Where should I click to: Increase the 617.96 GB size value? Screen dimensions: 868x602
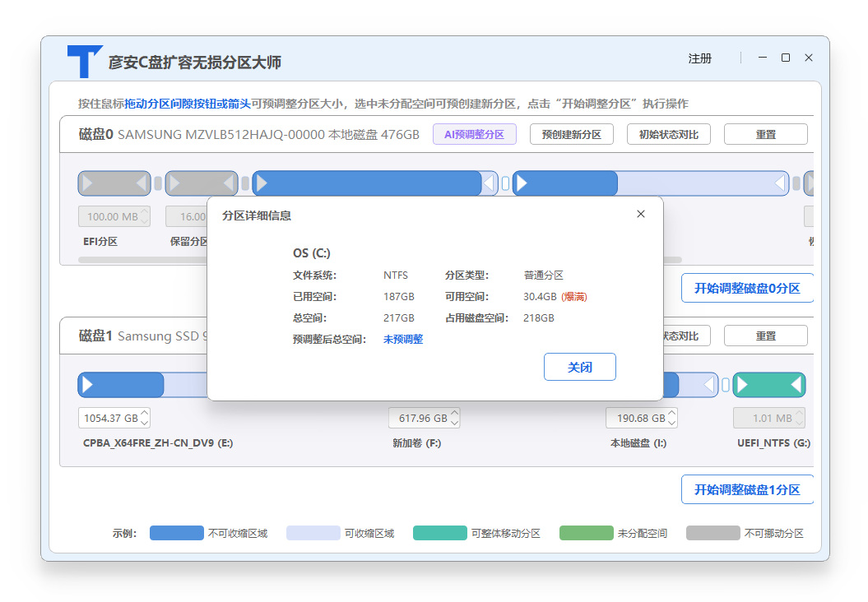coord(454,414)
